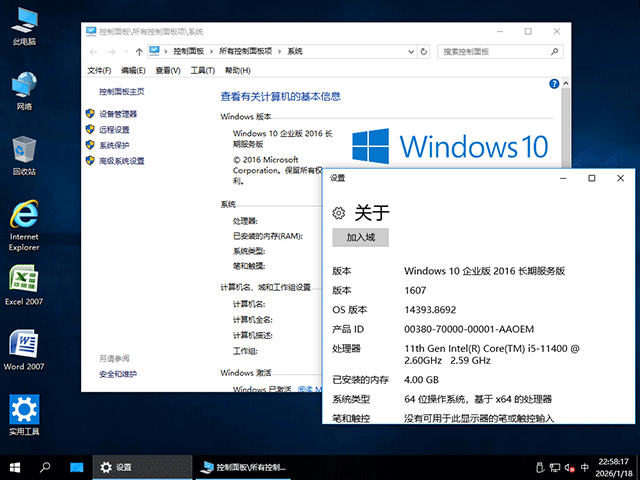Switch to 设置 taskbar button
Viewport: 640px width, 480px height.
click(142, 467)
